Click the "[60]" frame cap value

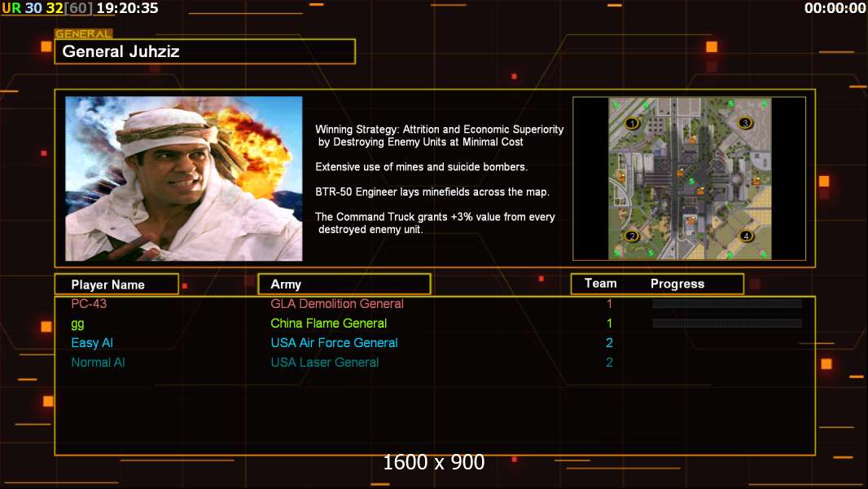click(79, 8)
